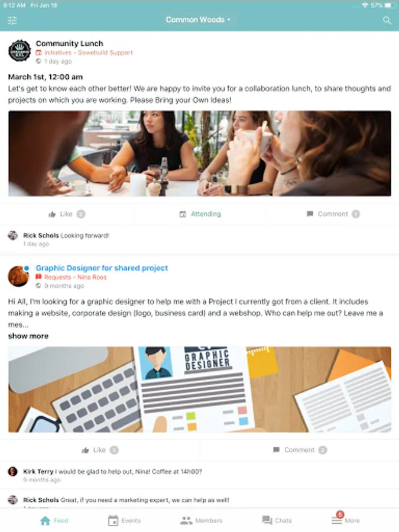Tap the search magnifier icon
The image size is (399, 532).
(387, 20)
